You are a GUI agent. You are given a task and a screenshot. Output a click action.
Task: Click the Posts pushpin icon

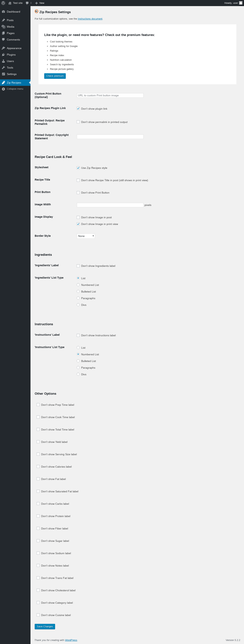(x=3, y=20)
